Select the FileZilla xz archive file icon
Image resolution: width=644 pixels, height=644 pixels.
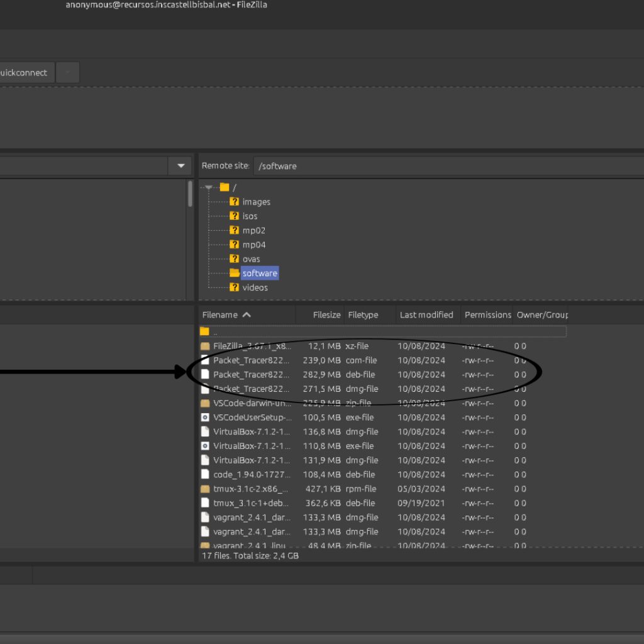(205, 346)
